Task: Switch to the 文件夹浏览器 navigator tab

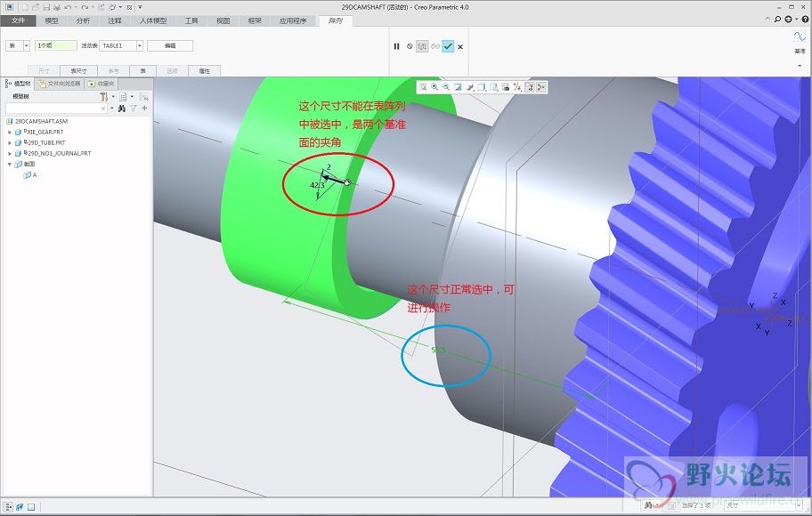Action: pos(59,84)
